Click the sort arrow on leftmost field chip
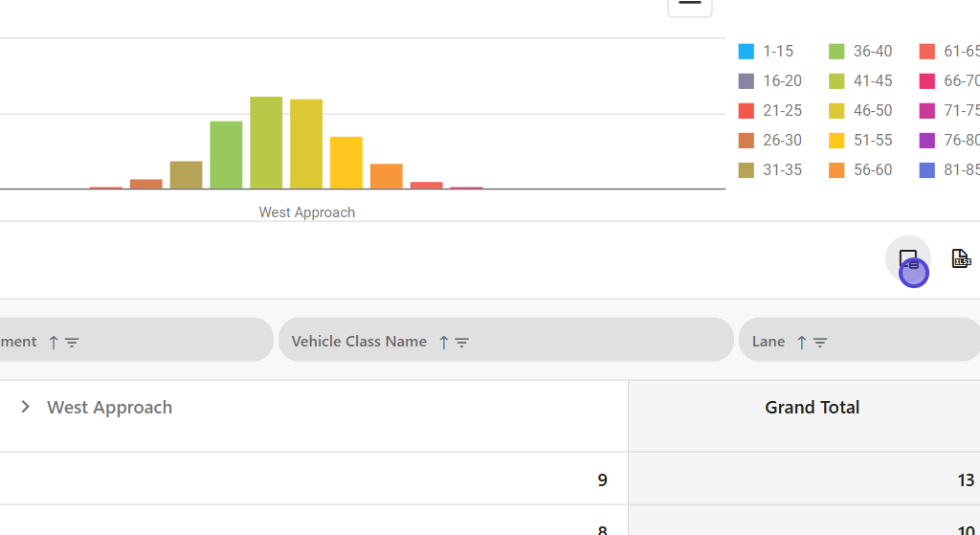The image size is (980, 535). tap(54, 342)
